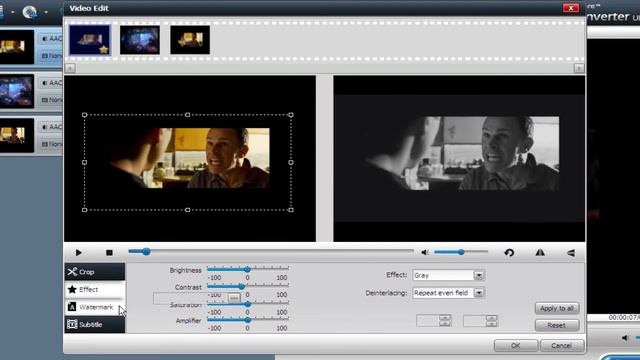Open the Watermark tab
640x360 pixels.
(x=95, y=307)
